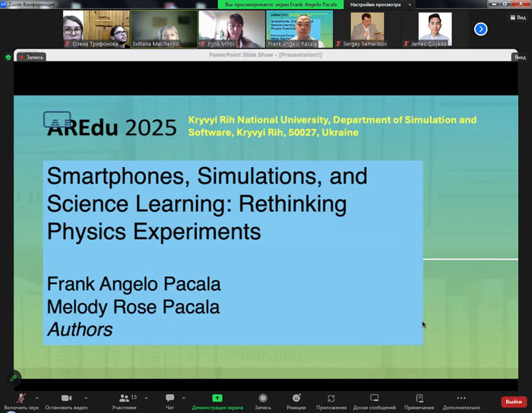Open the Приложения apps panel
The width and height of the screenshot is (532, 413).
click(331, 399)
